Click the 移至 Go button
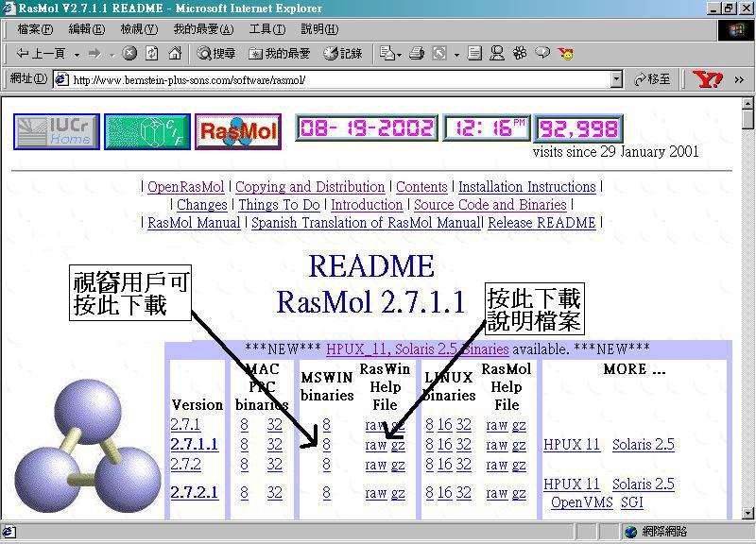The height and width of the screenshot is (544, 756). point(652,79)
